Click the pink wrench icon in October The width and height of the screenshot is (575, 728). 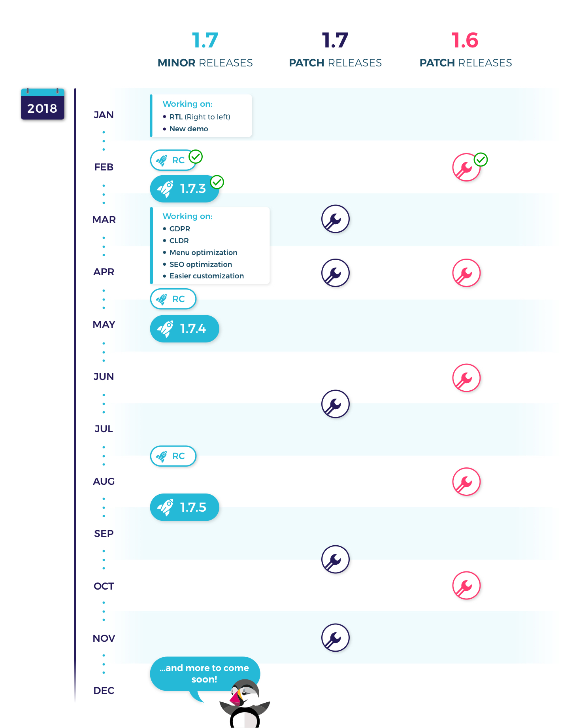[x=466, y=585]
